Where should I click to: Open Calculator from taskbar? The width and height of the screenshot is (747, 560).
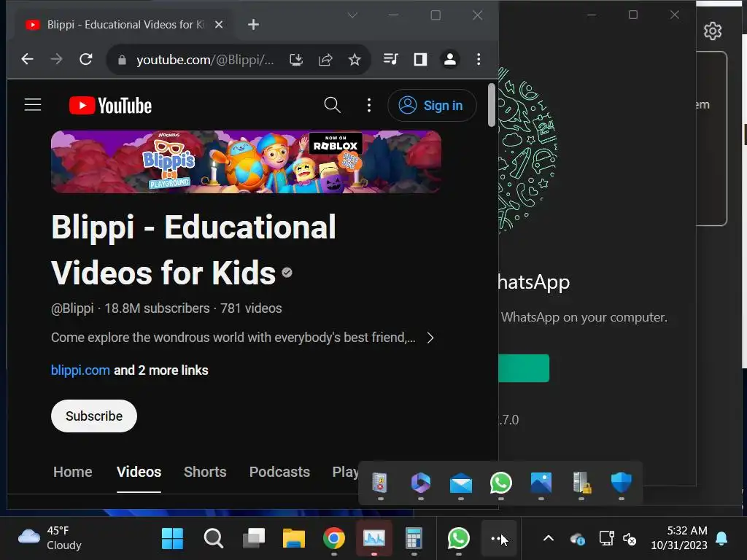[x=414, y=539]
